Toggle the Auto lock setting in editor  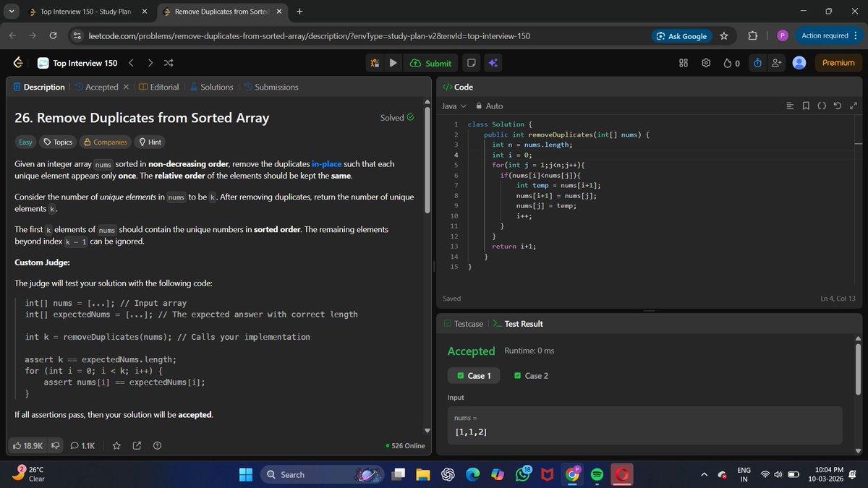[489, 106]
